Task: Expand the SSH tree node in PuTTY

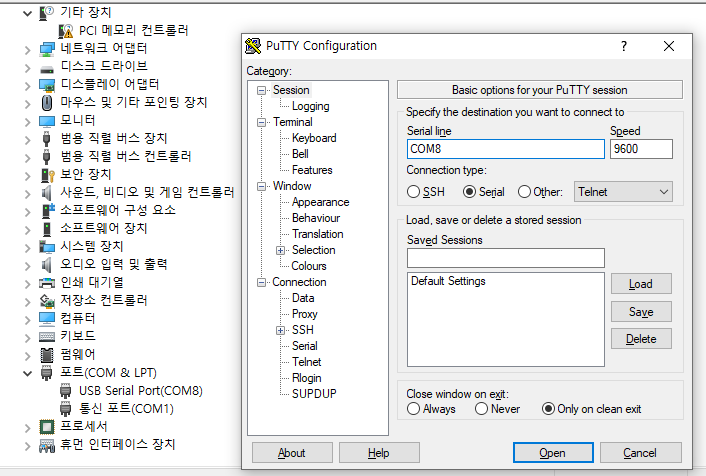Action: tap(281, 331)
